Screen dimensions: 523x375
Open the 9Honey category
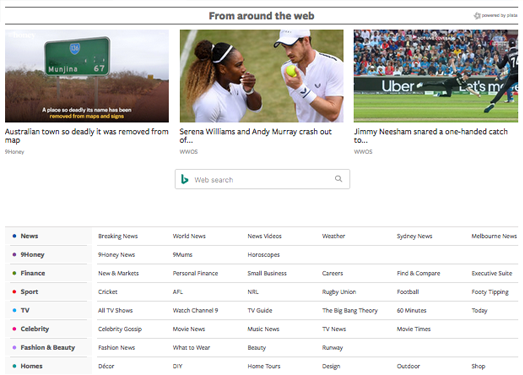pyautogui.click(x=32, y=255)
